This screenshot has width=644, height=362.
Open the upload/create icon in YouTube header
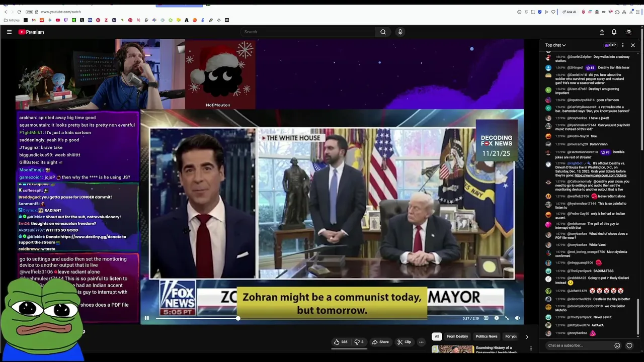coord(602,32)
